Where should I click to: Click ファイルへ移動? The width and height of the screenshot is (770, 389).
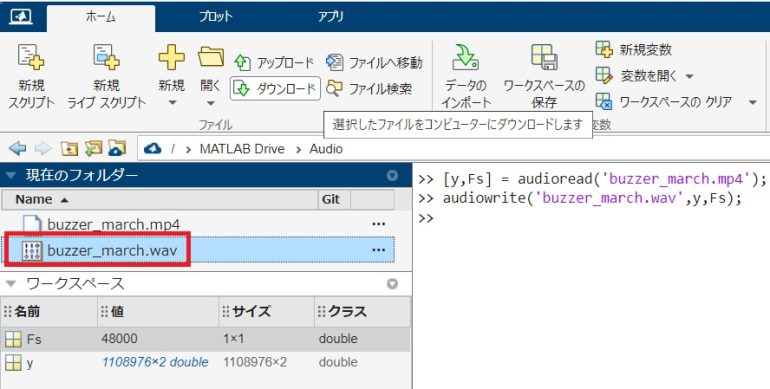[374, 62]
